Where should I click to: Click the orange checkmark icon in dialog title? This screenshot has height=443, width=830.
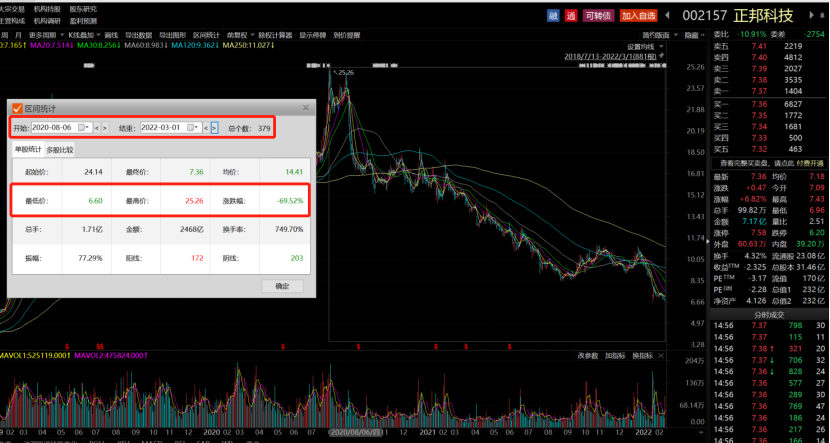pyautogui.click(x=17, y=109)
